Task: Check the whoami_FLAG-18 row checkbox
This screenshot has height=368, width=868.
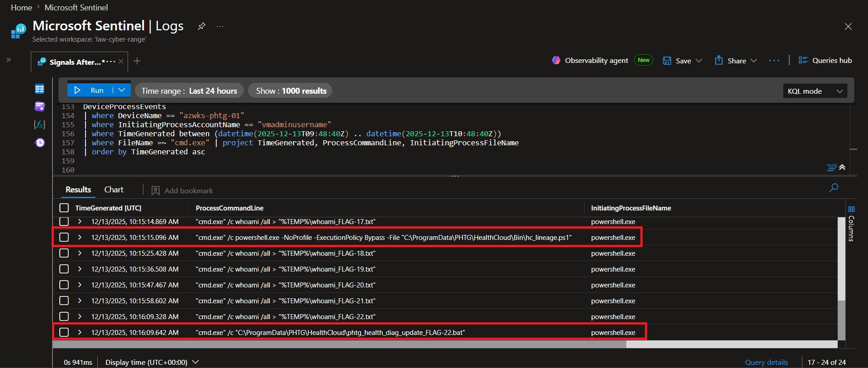Action: click(x=64, y=253)
